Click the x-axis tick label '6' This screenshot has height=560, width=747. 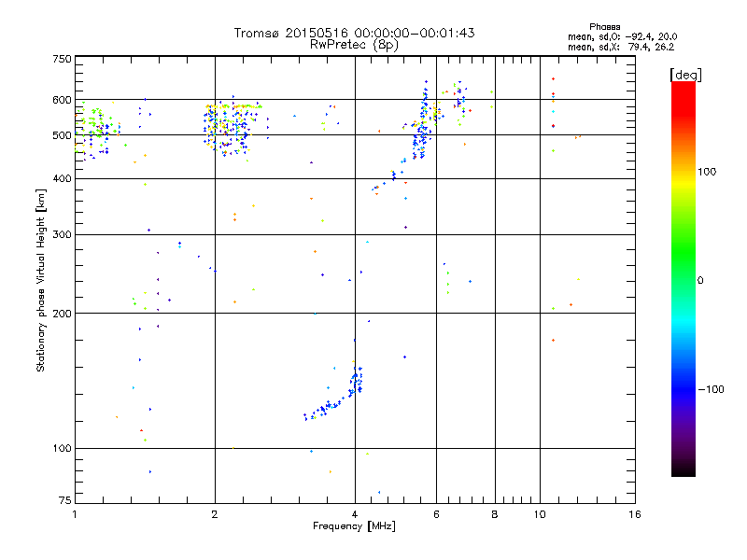(436, 514)
